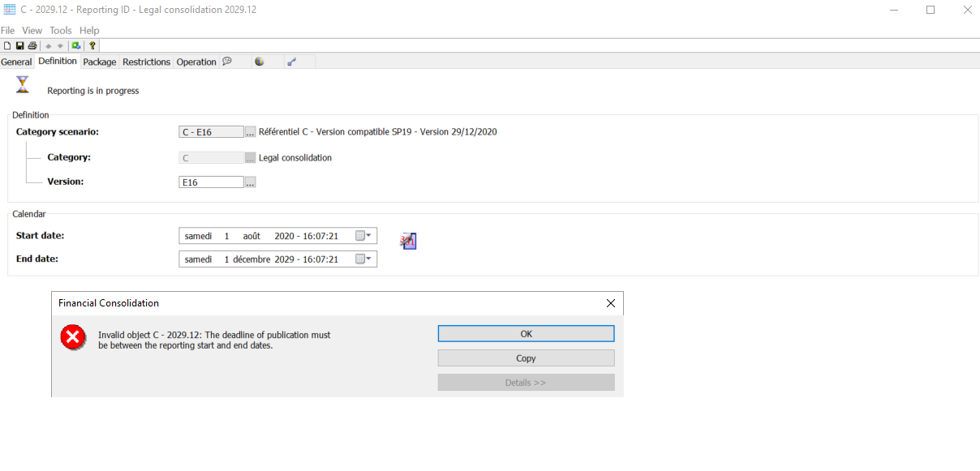Viewport: 980px width, 471px height.
Task: Click the red error icon in dialog
Action: (73, 337)
